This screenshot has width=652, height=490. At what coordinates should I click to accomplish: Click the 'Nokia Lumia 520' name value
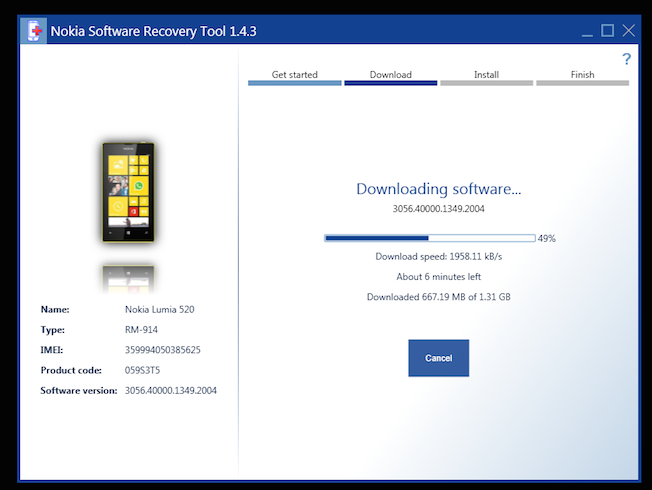pyautogui.click(x=160, y=309)
